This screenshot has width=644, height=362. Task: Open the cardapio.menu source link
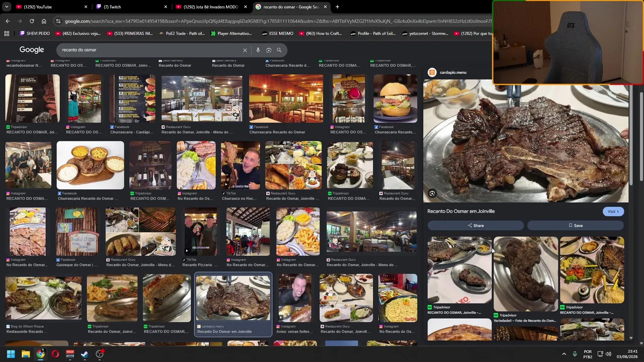click(x=453, y=72)
